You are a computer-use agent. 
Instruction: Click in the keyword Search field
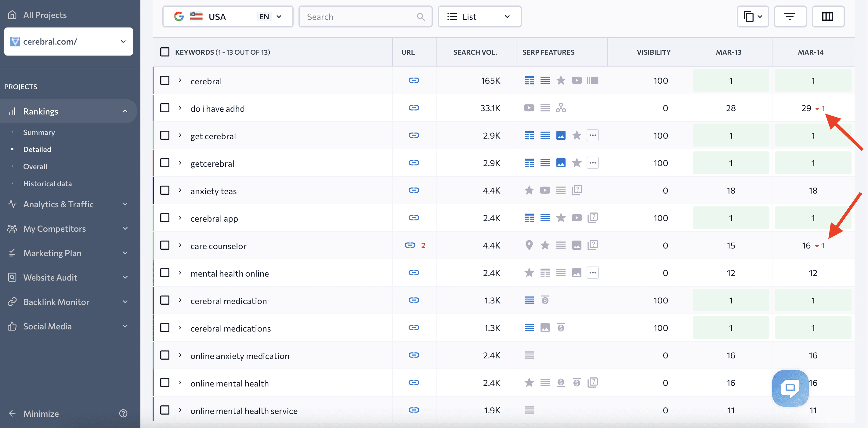click(365, 16)
